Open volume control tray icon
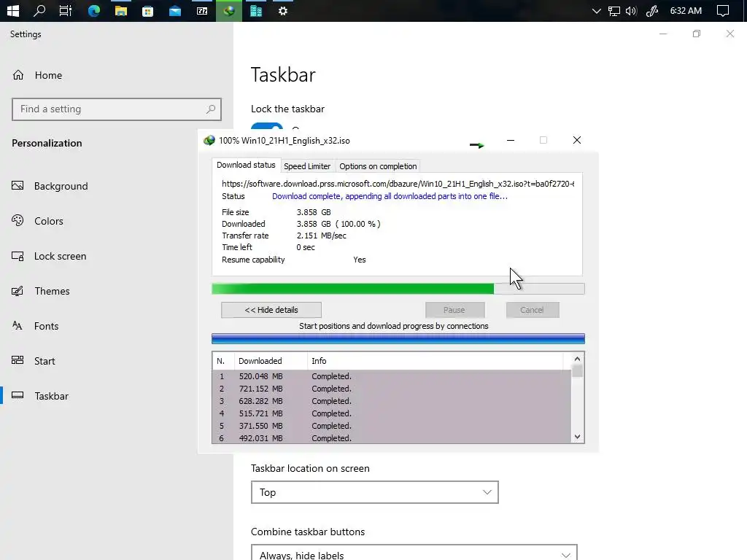 [631, 10]
